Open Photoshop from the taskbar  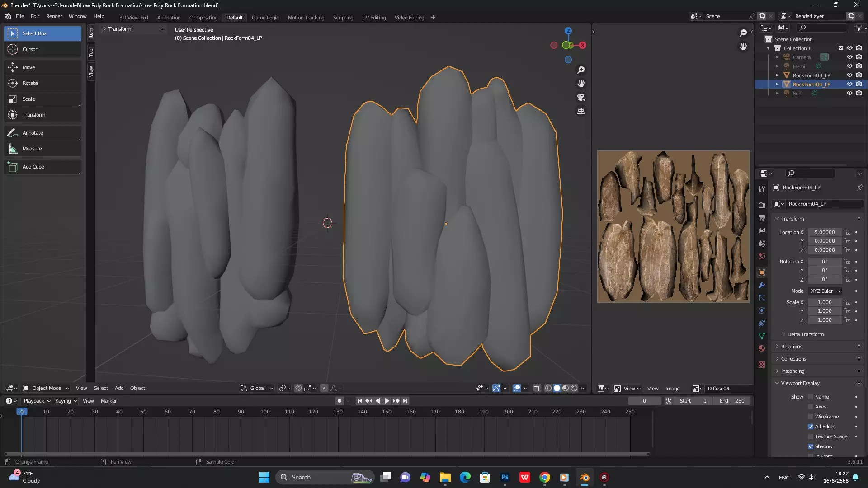coord(505,477)
